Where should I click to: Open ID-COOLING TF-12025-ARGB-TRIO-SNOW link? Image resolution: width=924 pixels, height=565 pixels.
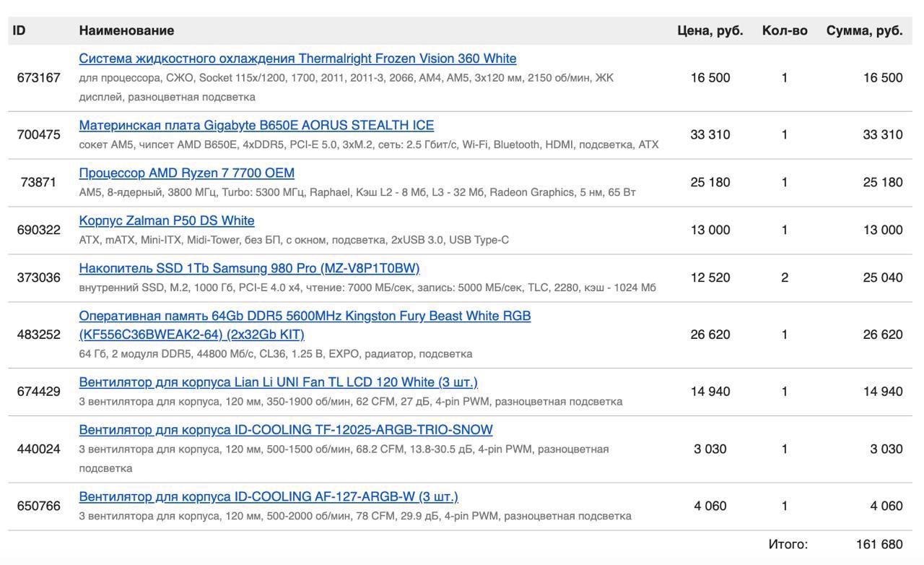click(x=286, y=430)
